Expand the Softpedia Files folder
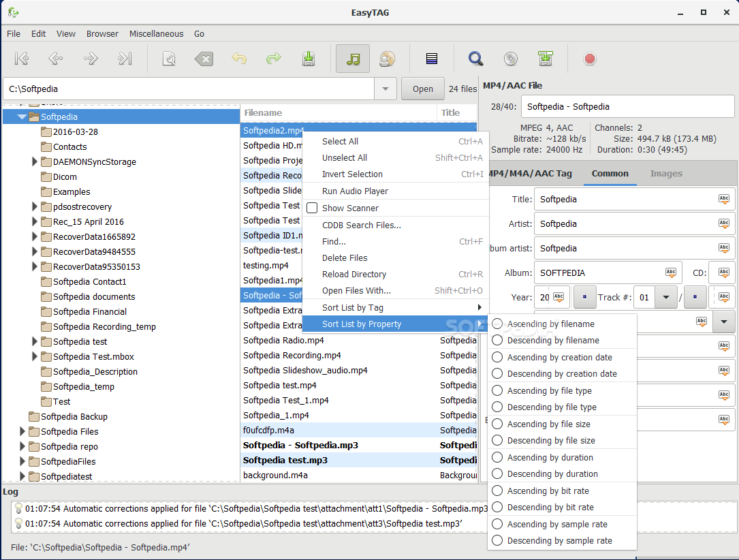This screenshot has height=560, width=739. coord(22,431)
